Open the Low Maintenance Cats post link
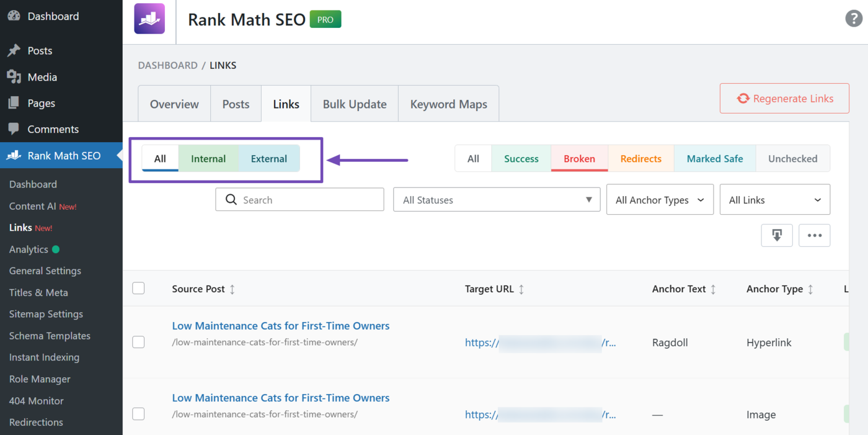 [x=281, y=325]
